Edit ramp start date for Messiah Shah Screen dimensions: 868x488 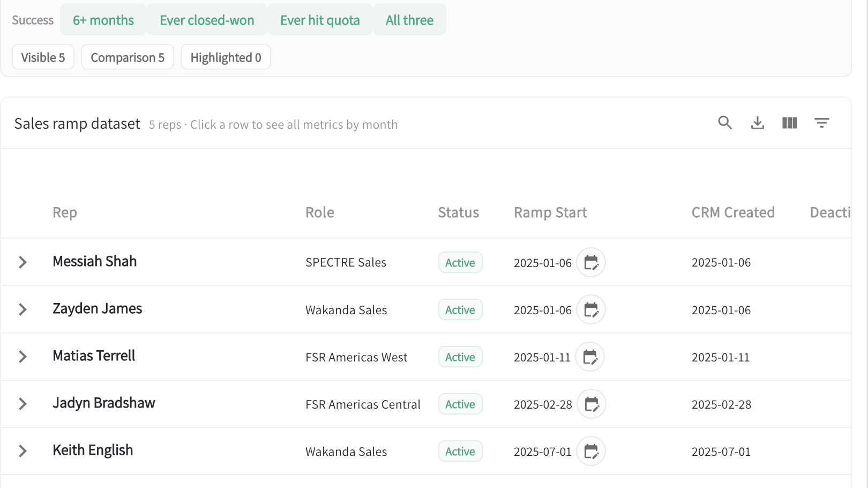click(591, 262)
